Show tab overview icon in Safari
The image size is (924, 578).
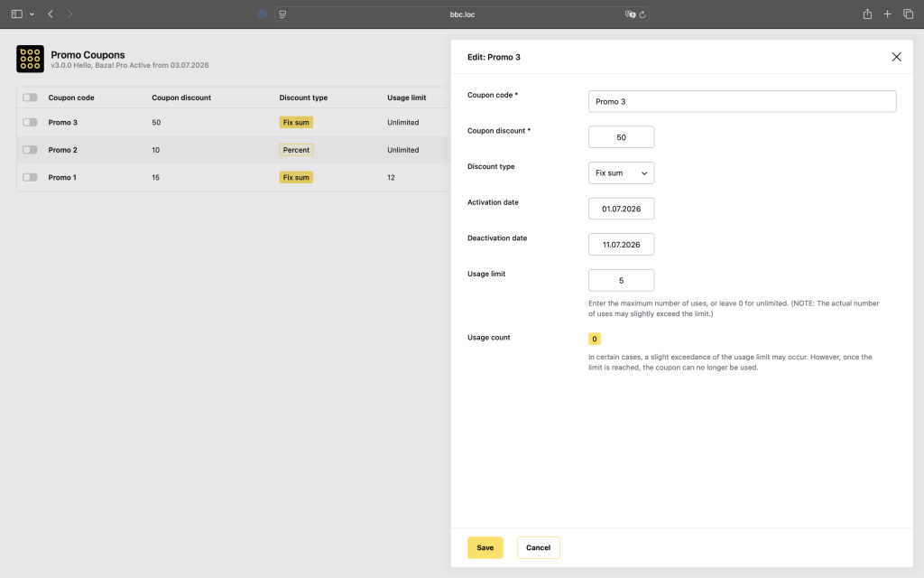click(x=908, y=14)
